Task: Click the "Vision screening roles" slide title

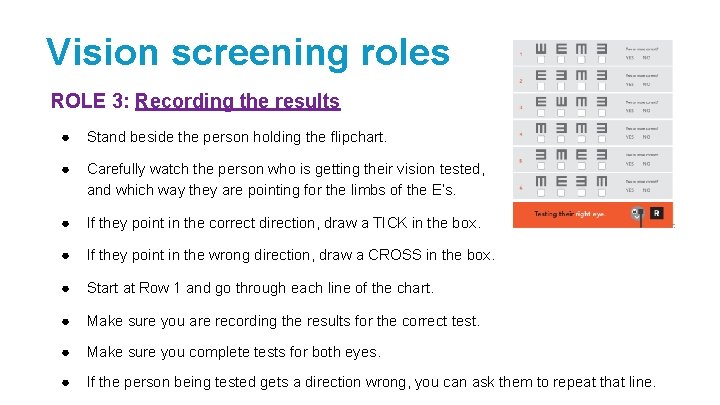Action: [x=248, y=51]
